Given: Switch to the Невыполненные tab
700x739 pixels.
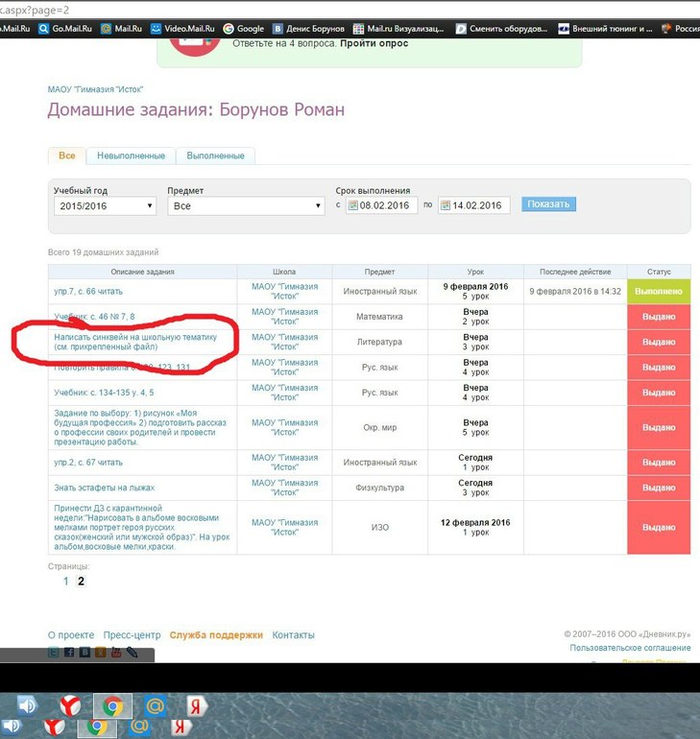Looking at the screenshot, I should [x=131, y=155].
